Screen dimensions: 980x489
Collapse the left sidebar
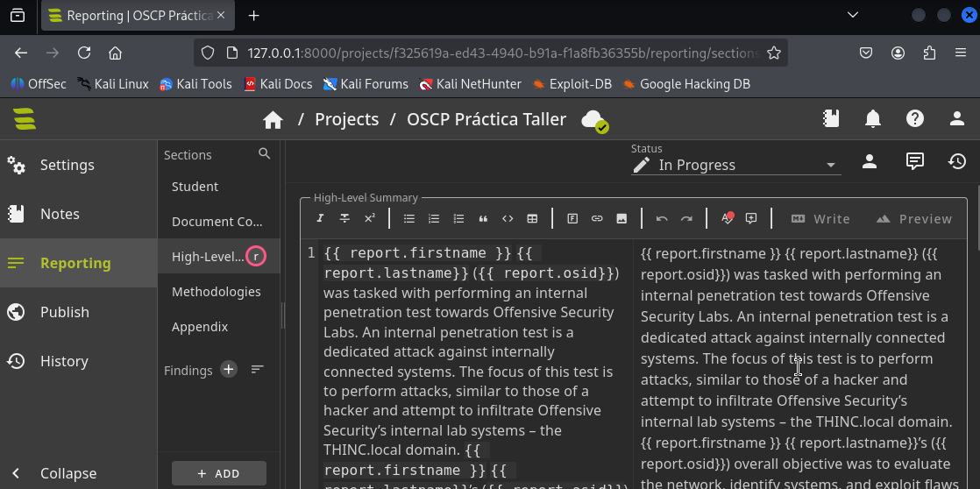click(78, 473)
